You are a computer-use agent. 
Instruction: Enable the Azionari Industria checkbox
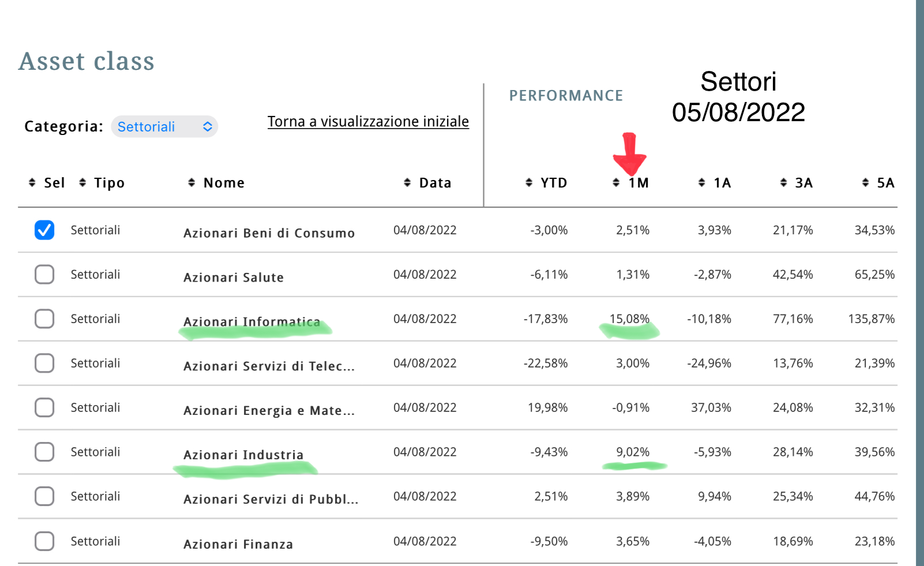[44, 452]
